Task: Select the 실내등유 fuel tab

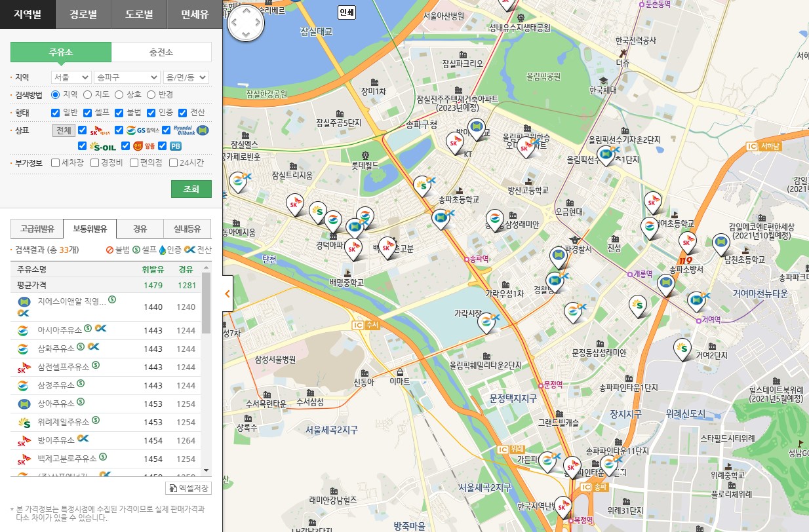Action: 187,229
